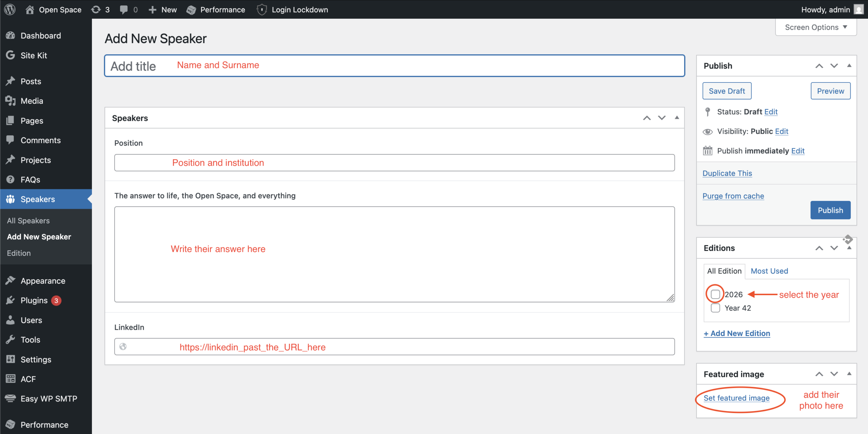Image resolution: width=868 pixels, height=434 pixels.
Task: Click the ACF table icon
Action: (11, 379)
